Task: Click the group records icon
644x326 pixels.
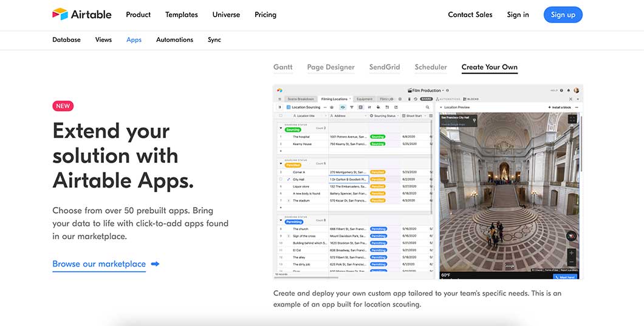Action: [x=361, y=107]
